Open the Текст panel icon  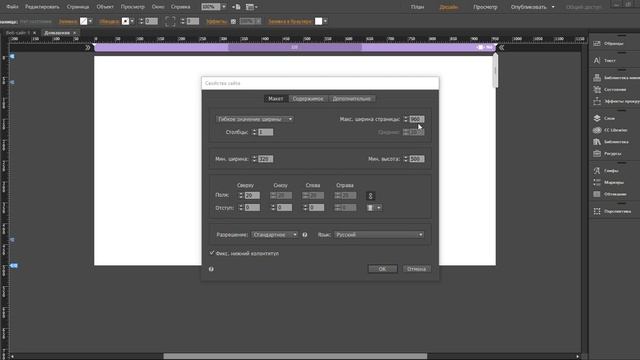click(x=597, y=60)
